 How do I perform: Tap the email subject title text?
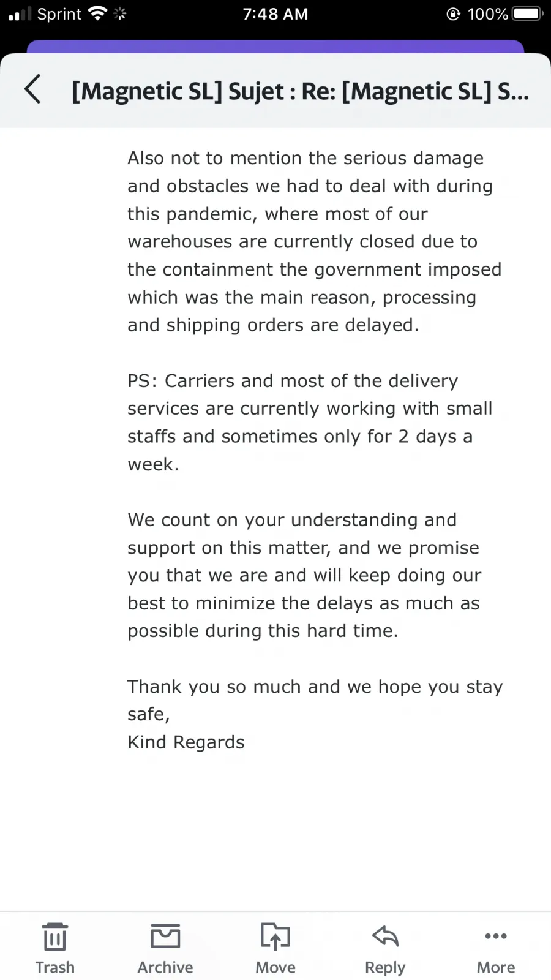(x=301, y=91)
